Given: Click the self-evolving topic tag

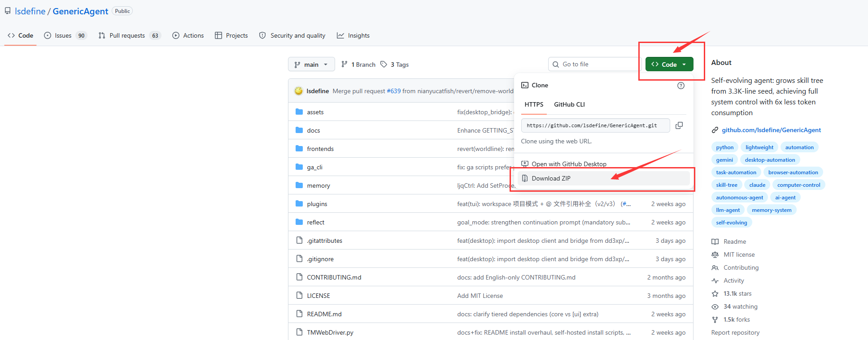Looking at the screenshot, I should 732,223.
